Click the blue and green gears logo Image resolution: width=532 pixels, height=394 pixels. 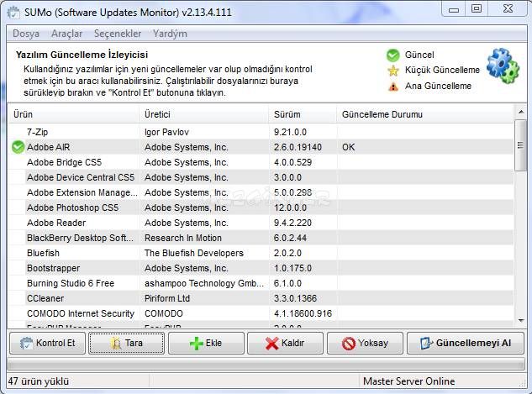pyautogui.click(x=503, y=66)
